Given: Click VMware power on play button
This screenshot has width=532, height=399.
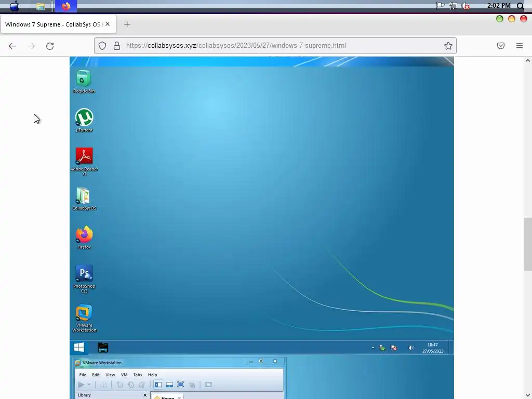Looking at the screenshot, I should click(81, 384).
